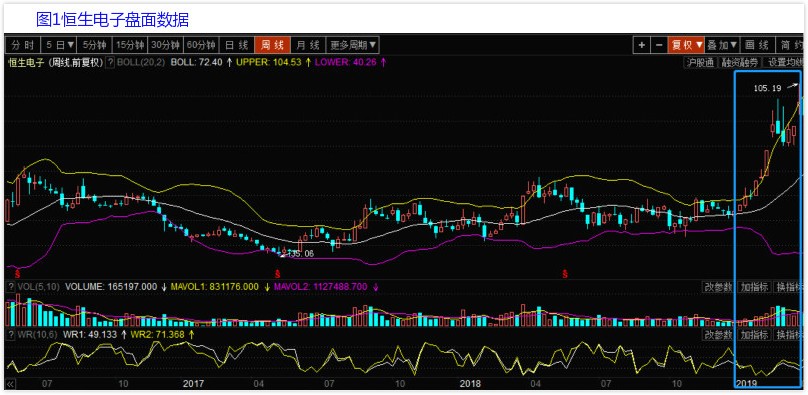Select the highlighted 周线 weekly tab
Viewport: 808px width, 395px height.
[272, 45]
